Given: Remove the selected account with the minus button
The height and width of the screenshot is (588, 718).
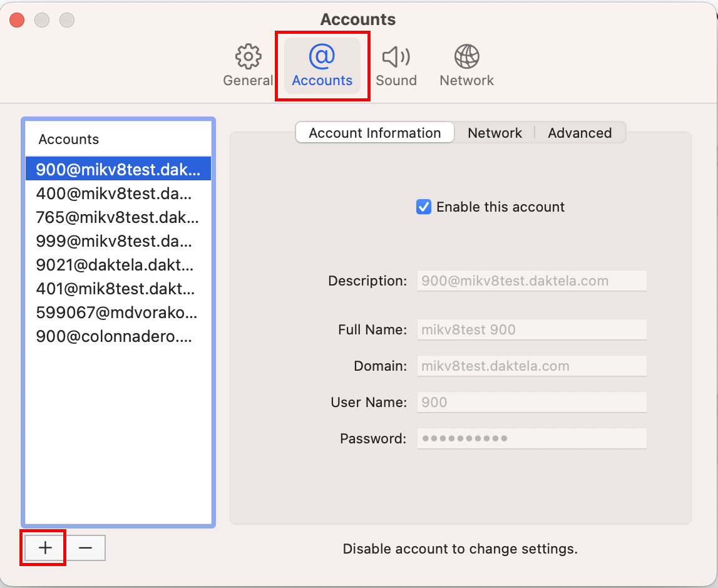Looking at the screenshot, I should pyautogui.click(x=86, y=547).
